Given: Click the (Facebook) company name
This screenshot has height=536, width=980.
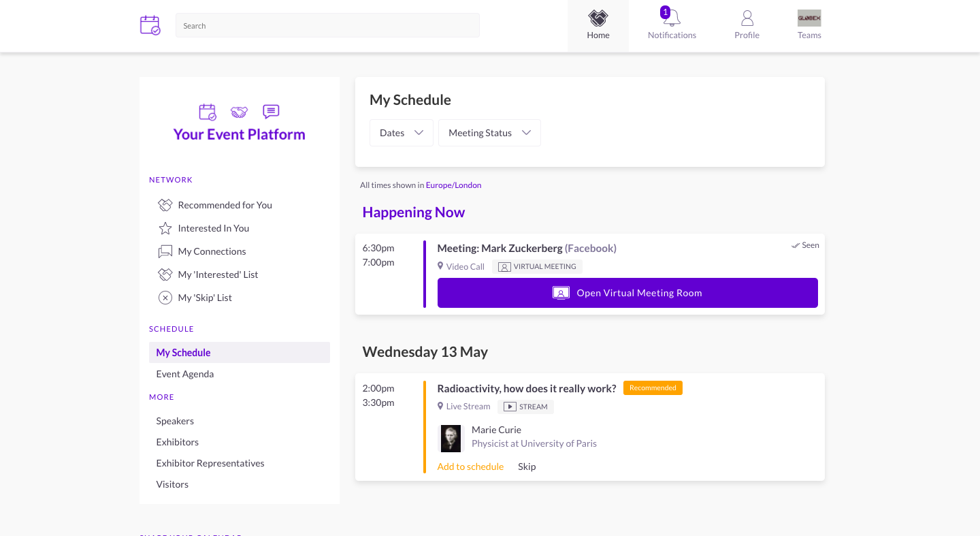Looking at the screenshot, I should pyautogui.click(x=591, y=248).
